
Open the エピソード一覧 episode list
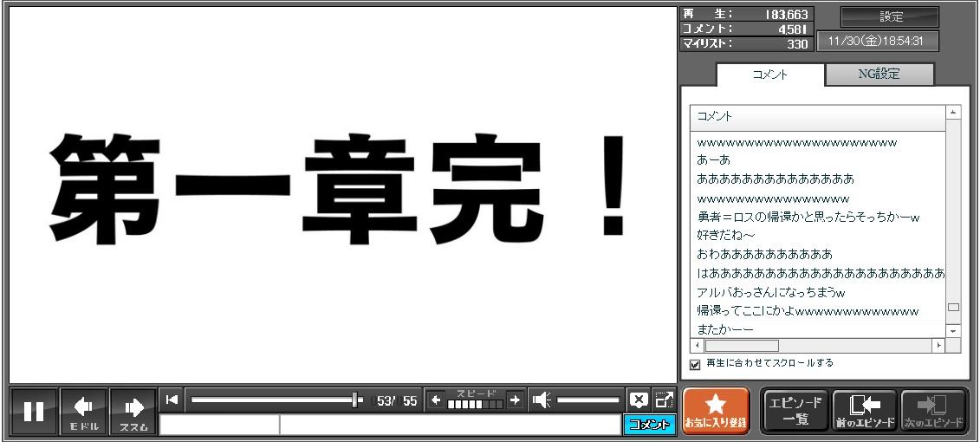[793, 411]
